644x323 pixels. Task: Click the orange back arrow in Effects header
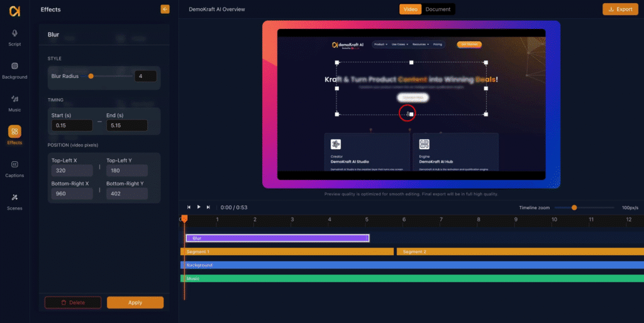165,9
